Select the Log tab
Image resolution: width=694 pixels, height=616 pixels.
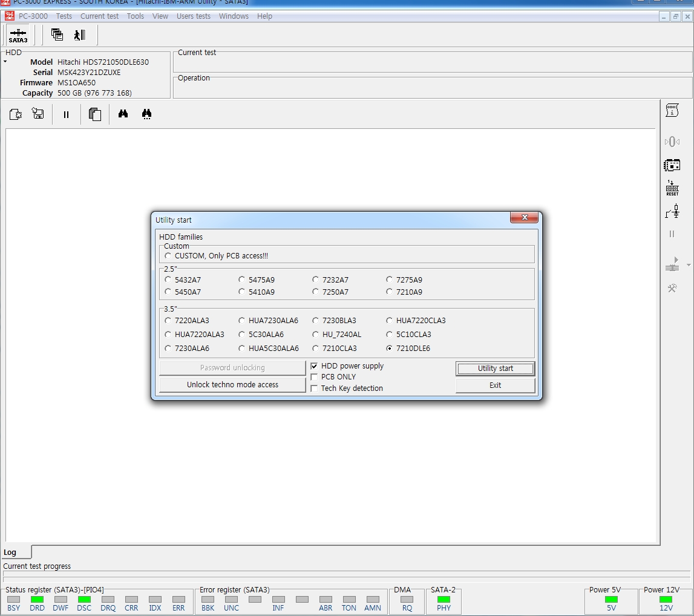coord(16,552)
